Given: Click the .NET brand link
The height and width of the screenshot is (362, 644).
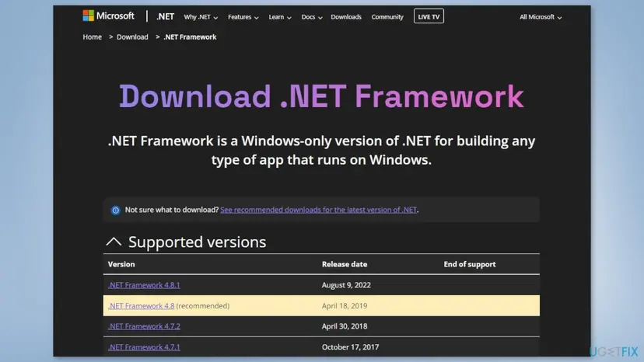Looking at the screenshot, I should click(165, 17).
